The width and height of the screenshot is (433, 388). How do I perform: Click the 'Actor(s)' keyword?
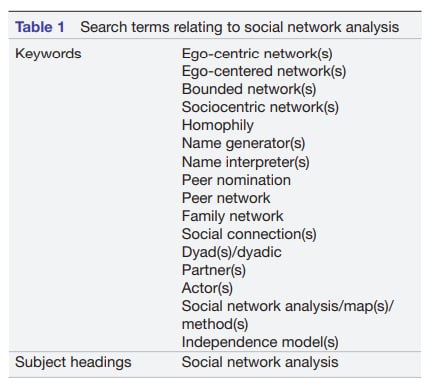207,288
